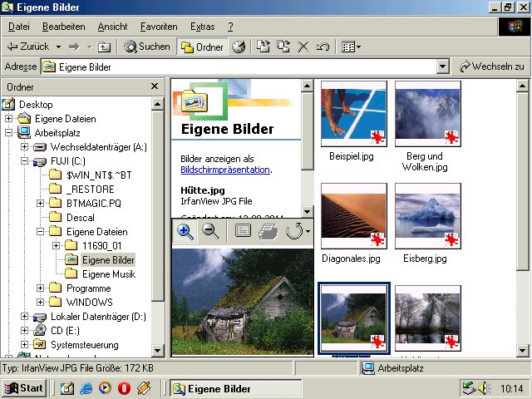Click the thumbnail pane scroll down arrow
Image resolution: width=532 pixels, height=399 pixels.
pyautogui.click(x=523, y=351)
